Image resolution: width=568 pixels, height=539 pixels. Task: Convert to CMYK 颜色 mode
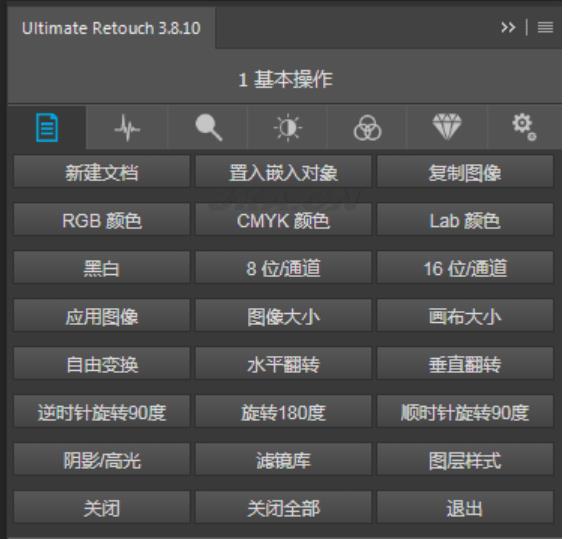(283, 220)
